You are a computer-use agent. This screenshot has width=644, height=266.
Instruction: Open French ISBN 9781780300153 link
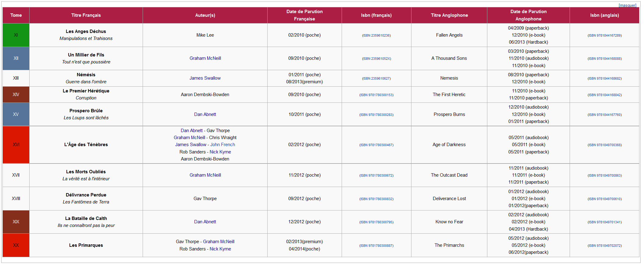[x=376, y=95]
